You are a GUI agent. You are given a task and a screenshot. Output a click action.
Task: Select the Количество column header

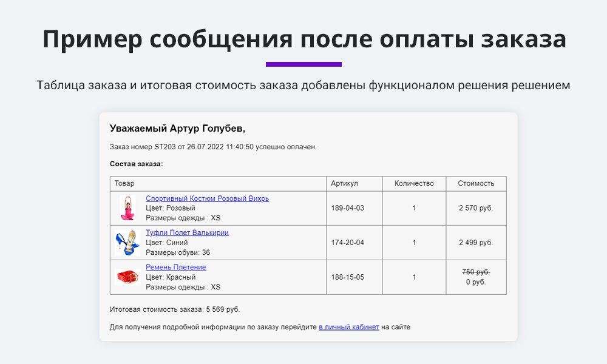pyautogui.click(x=414, y=183)
